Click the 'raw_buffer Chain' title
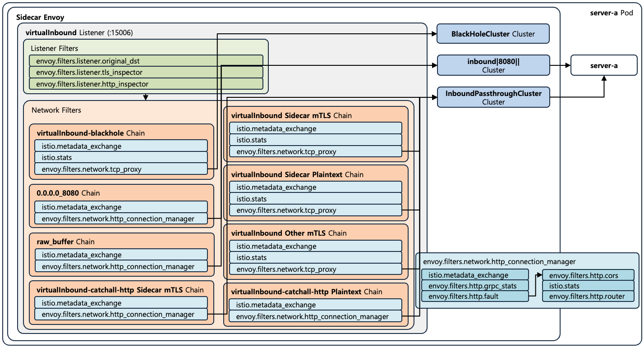 pos(66,242)
